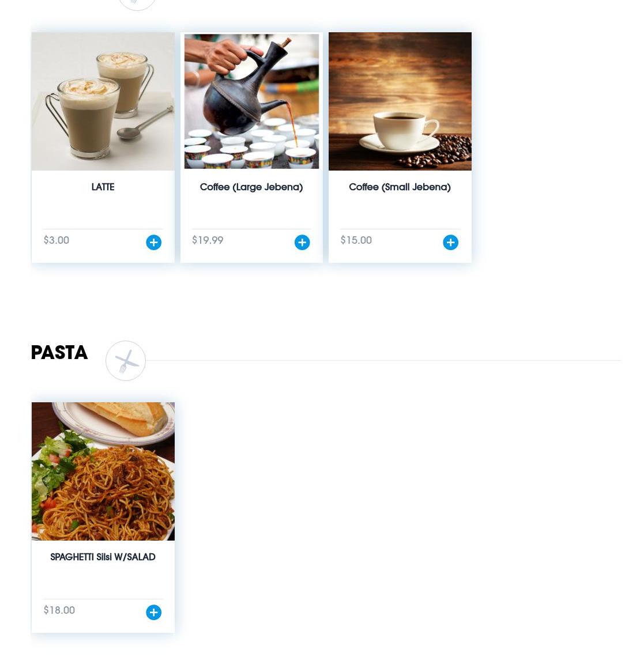Open the LATTE product image
Image resolution: width=640 pixels, height=672 pixels.
point(103,101)
